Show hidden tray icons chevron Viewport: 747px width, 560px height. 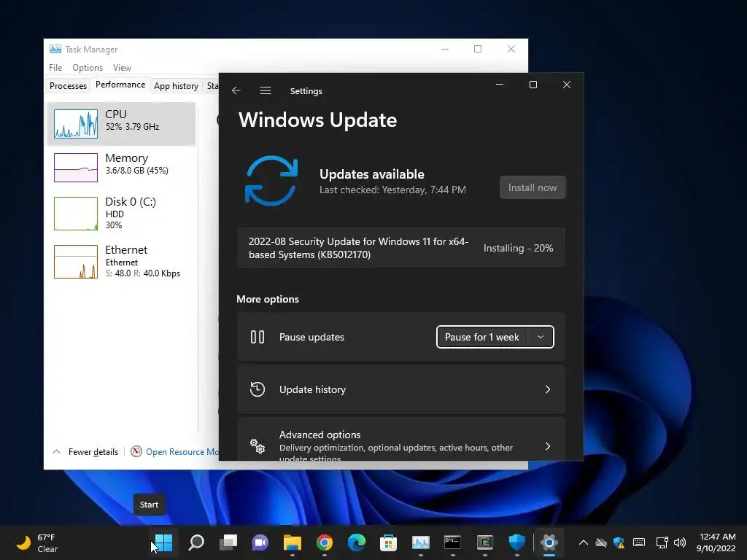[583, 542]
